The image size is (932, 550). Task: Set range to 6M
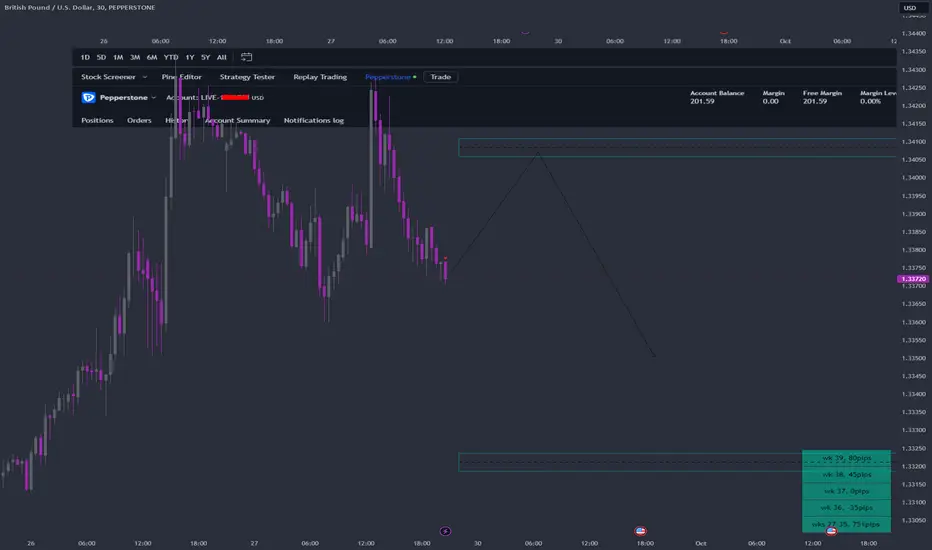point(152,57)
